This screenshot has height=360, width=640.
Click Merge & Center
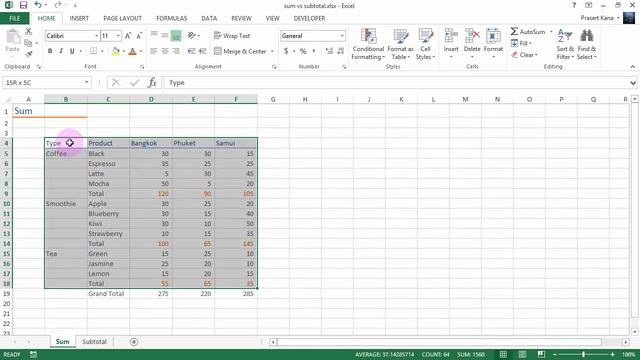click(240, 51)
